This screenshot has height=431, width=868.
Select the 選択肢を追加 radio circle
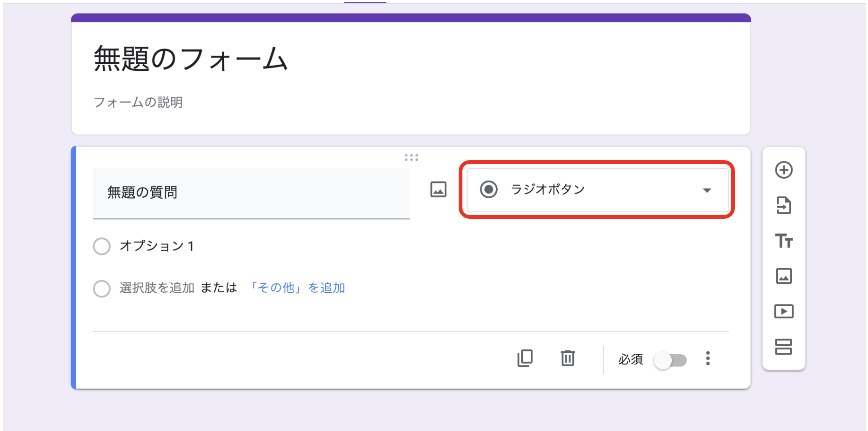(x=101, y=288)
